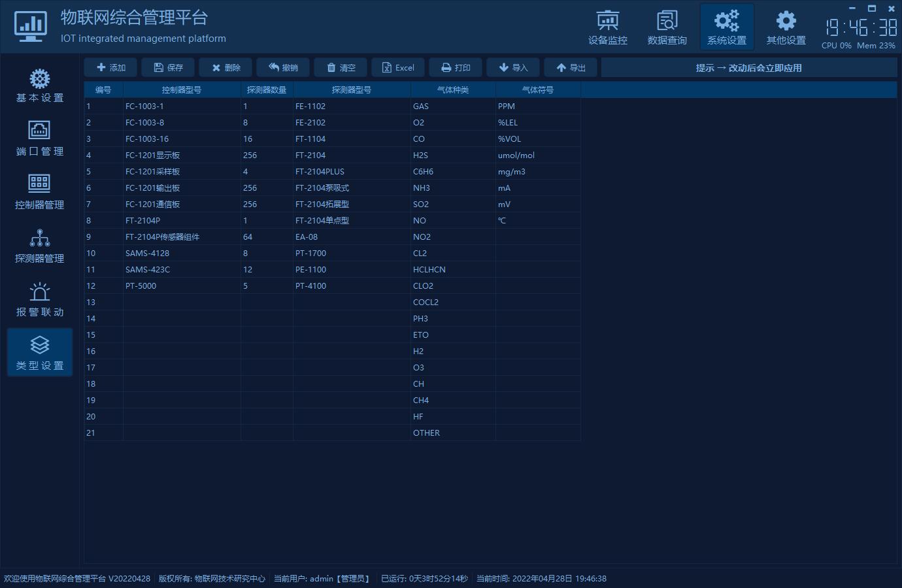Open the 数据查询 data query icon
Viewport: 902px width, 588px height.
pyautogui.click(x=667, y=27)
